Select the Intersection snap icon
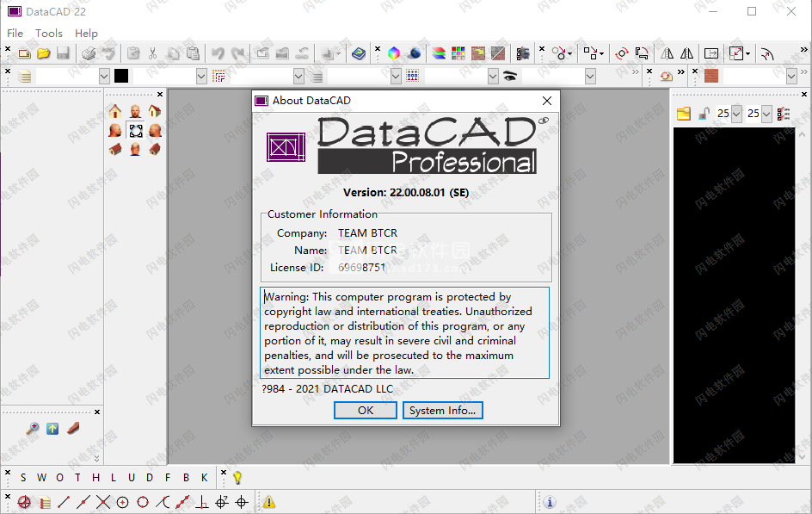Screen dimensions: 812x514 pyautogui.click(x=103, y=502)
